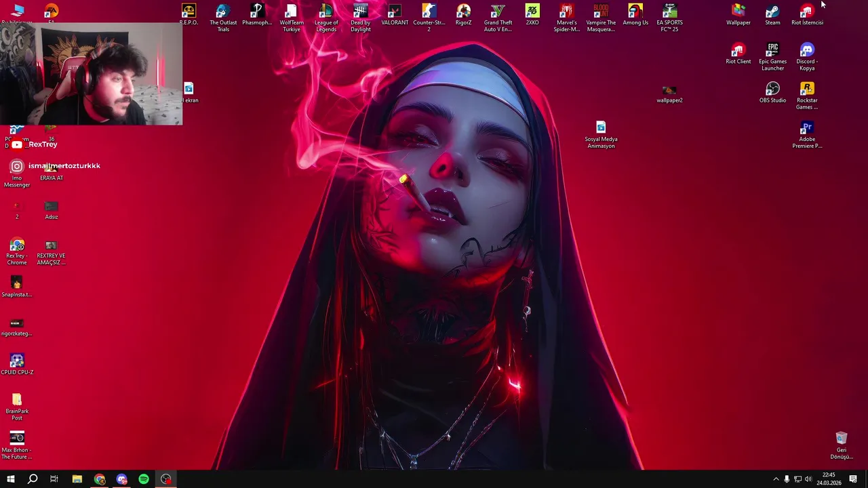
Task: Open the notification center icon
Action: click(853, 479)
